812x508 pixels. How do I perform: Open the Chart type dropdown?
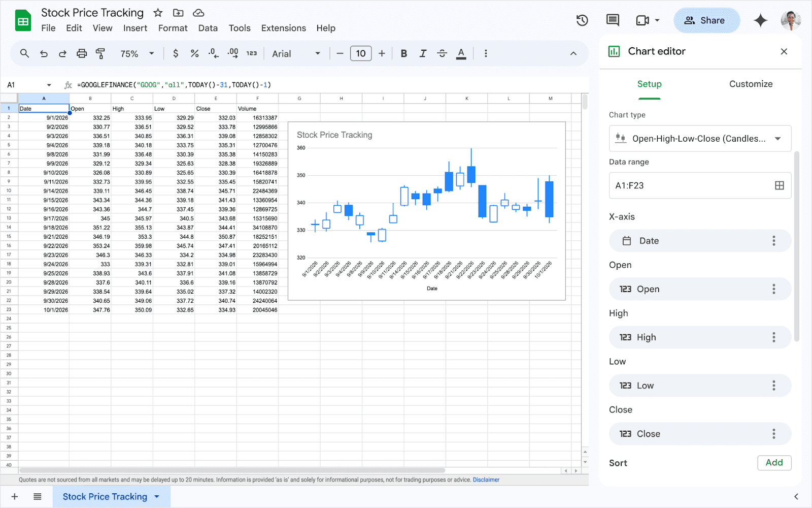click(700, 139)
